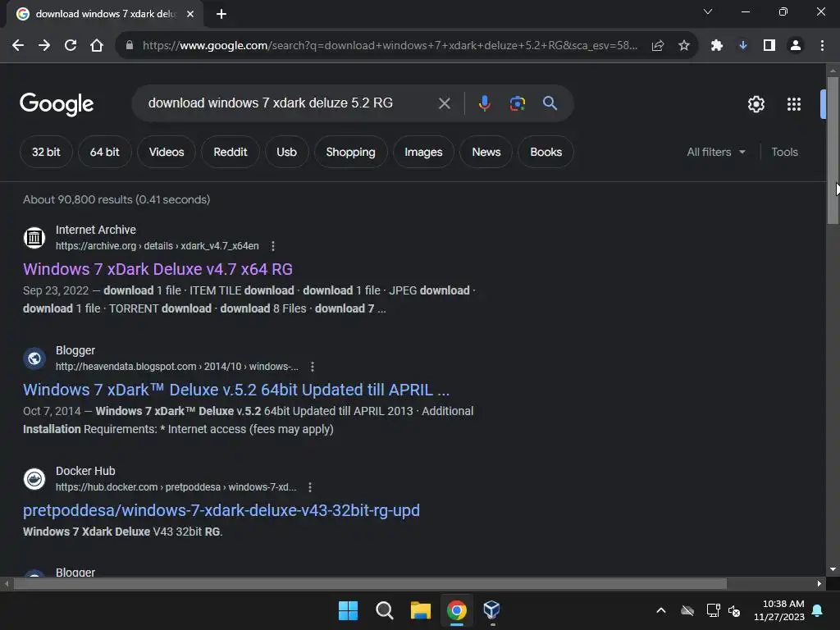This screenshot has height=630, width=840.
Task: Show hidden system tray icons
Action: click(x=661, y=610)
